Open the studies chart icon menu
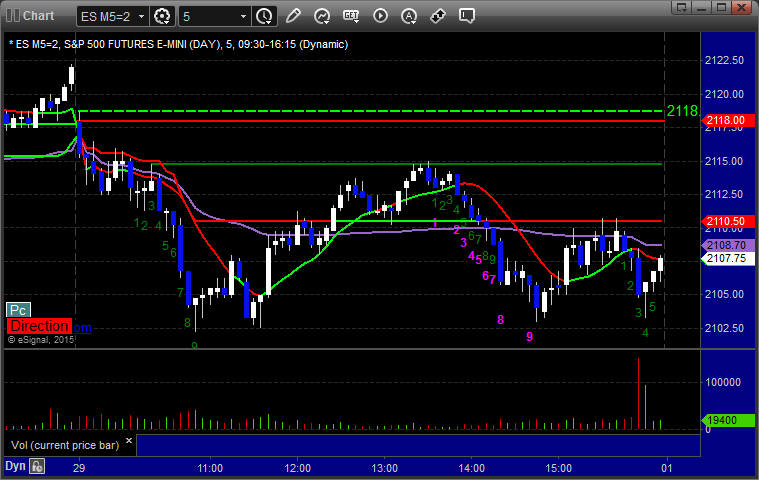 coord(322,16)
